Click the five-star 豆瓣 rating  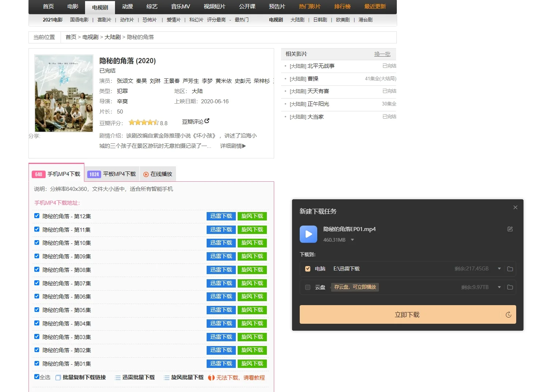coord(143,123)
